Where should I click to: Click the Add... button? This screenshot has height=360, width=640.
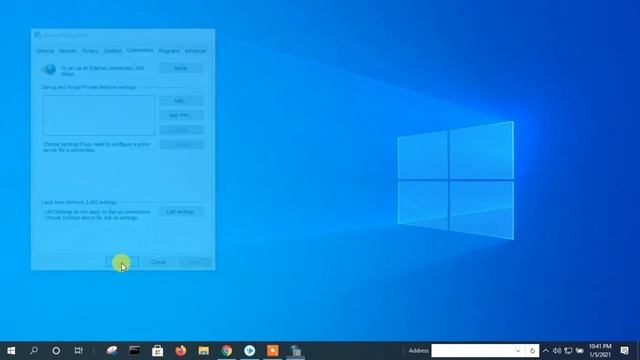click(181, 100)
